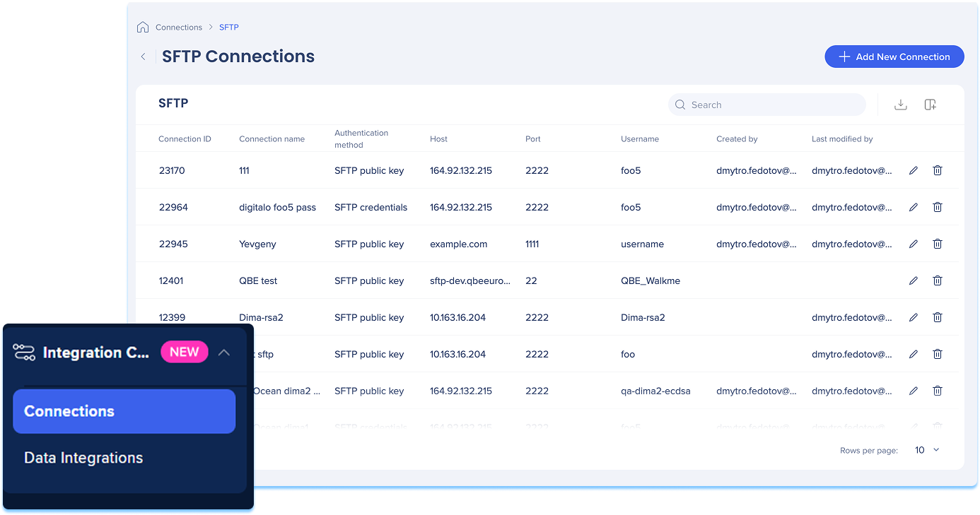Edit the QBE test connection
This screenshot has width=980, height=515.
914,280
